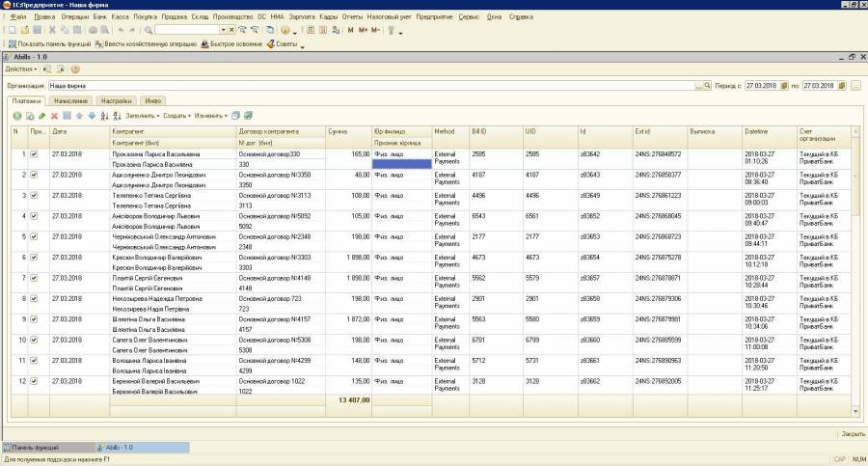
Task: Move row down with the blue down arrow
Action: (92, 116)
